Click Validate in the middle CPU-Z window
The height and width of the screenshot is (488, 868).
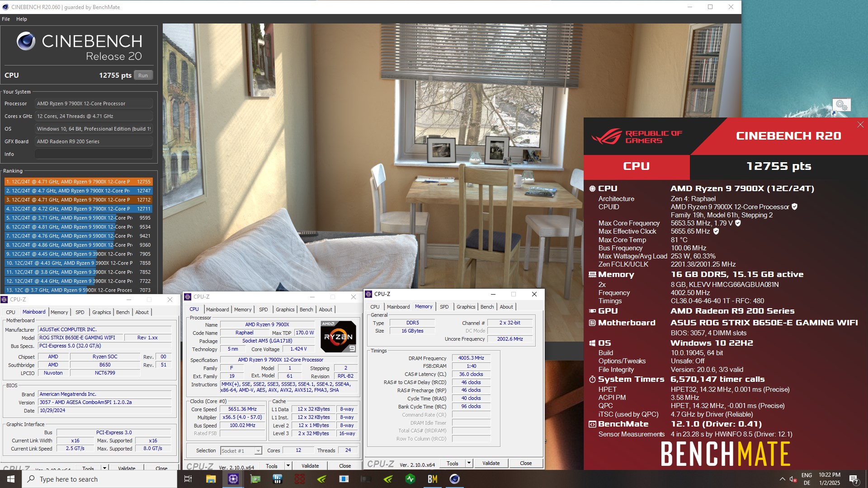click(310, 466)
